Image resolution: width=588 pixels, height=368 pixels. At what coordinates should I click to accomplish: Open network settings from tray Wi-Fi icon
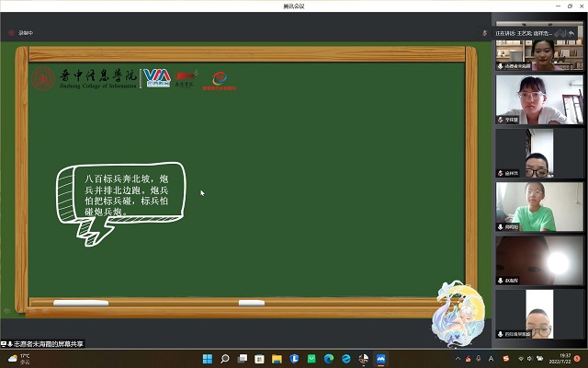[x=521, y=359]
